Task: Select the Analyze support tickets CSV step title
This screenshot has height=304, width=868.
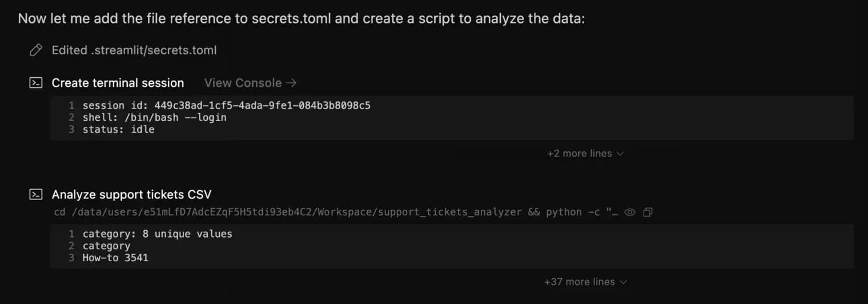Action: 132,195
